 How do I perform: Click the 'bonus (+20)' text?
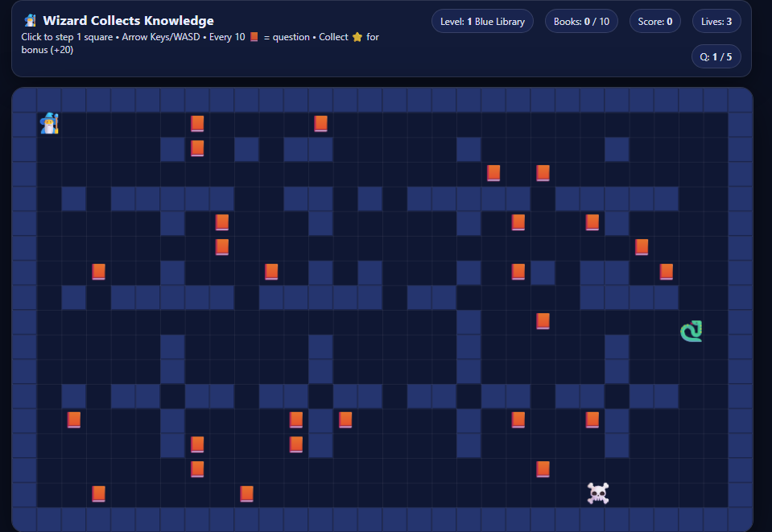(x=47, y=50)
